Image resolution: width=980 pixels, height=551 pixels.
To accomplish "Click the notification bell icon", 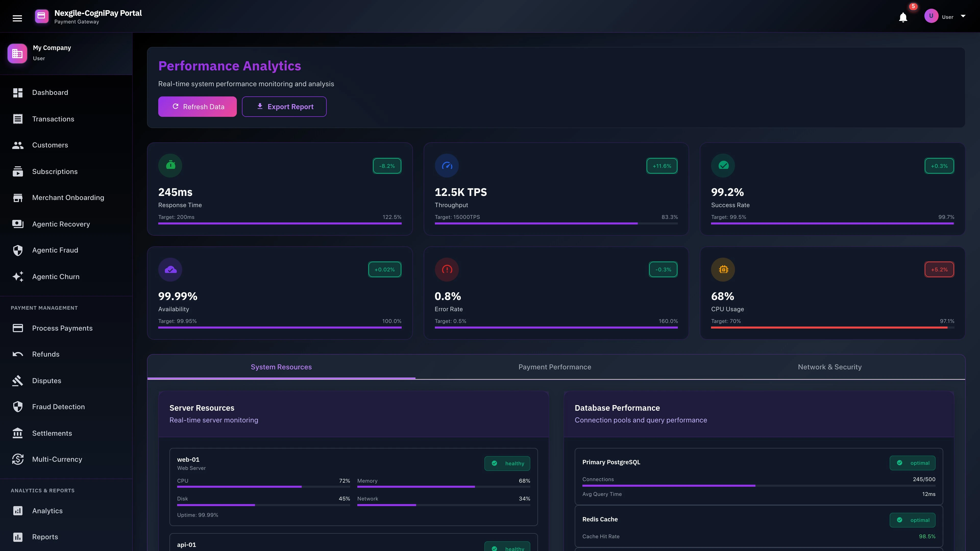I will pyautogui.click(x=903, y=17).
